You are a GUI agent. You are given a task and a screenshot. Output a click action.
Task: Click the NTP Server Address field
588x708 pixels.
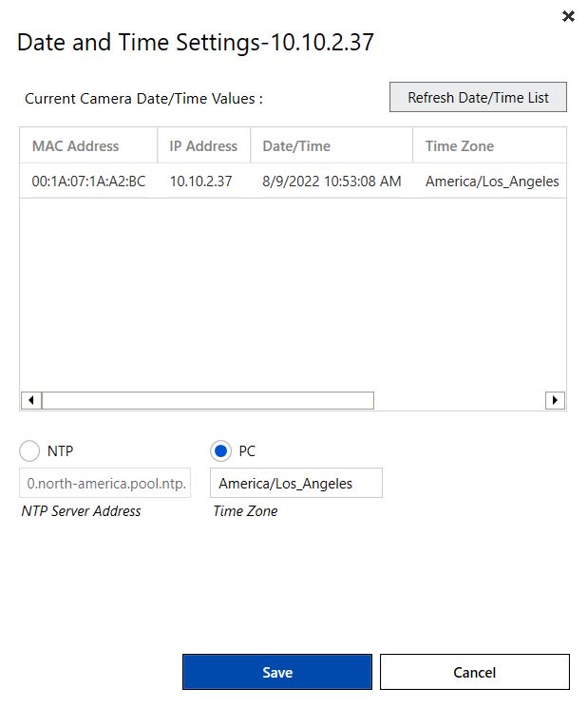(105, 483)
